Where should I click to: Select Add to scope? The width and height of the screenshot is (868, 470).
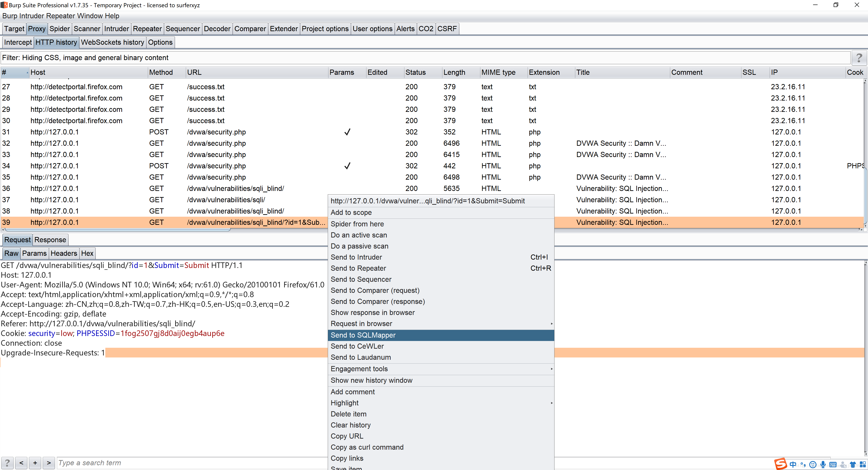(441, 212)
